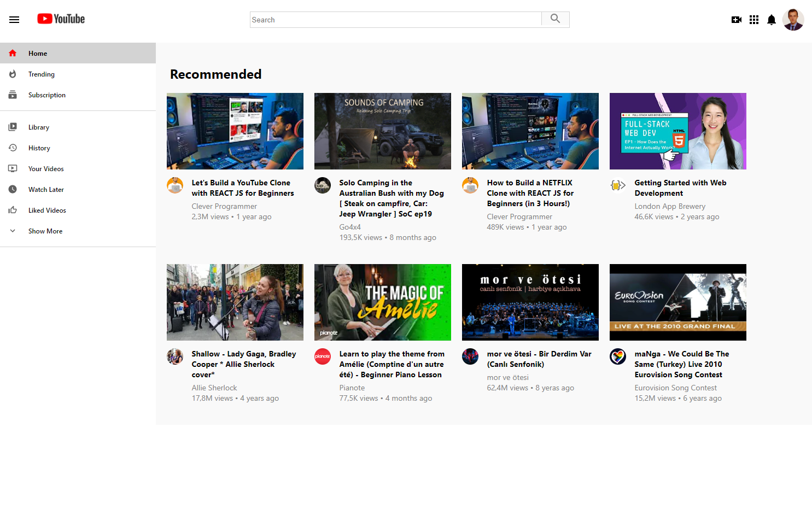
Task: Open Go4x4 channel avatar
Action: pos(323,185)
